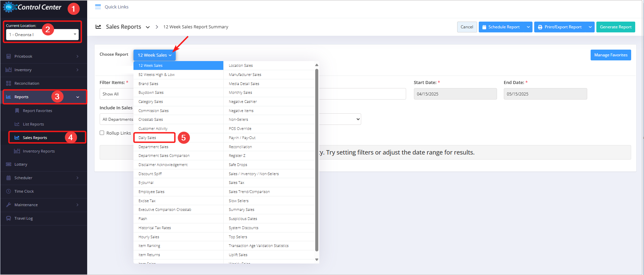Choose Pay-In / Pay-Out report
The height and width of the screenshot is (275, 644).
269,138
